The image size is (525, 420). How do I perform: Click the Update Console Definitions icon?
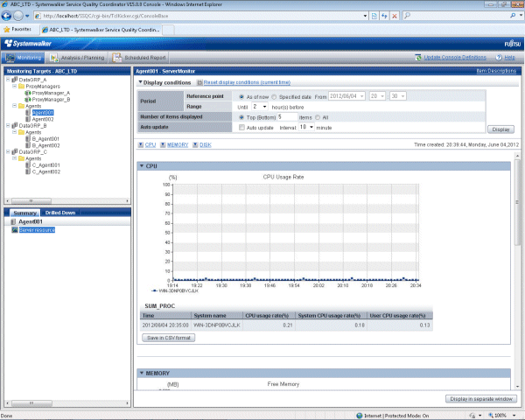tap(418, 57)
